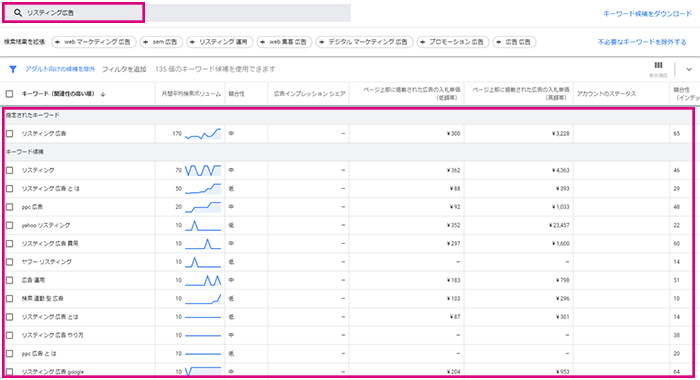Open the filter funnel icon
The height and width of the screenshot is (380, 700).
(13, 69)
